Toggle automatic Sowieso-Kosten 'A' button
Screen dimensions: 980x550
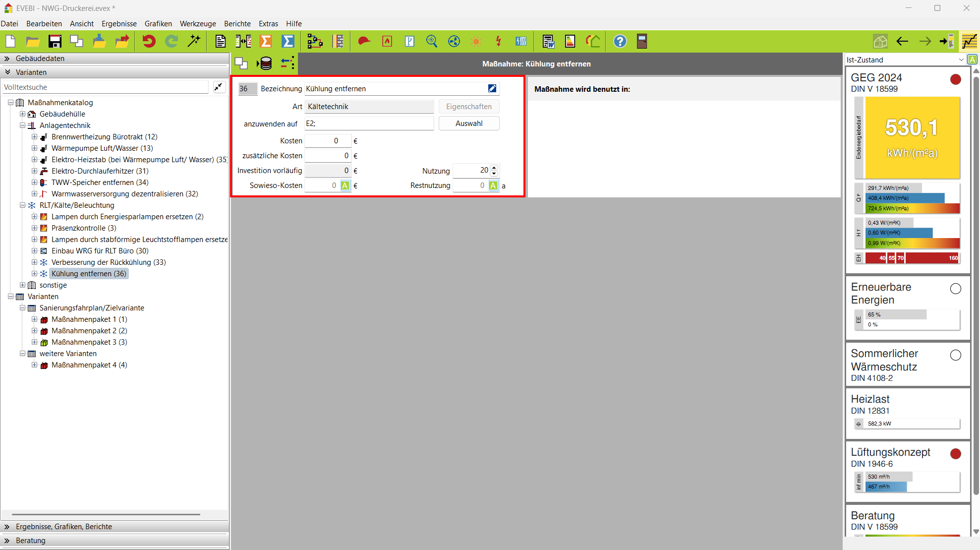coord(345,185)
